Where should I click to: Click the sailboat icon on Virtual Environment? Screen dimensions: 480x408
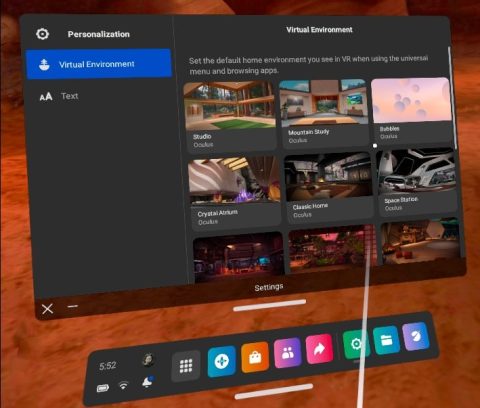(x=44, y=64)
